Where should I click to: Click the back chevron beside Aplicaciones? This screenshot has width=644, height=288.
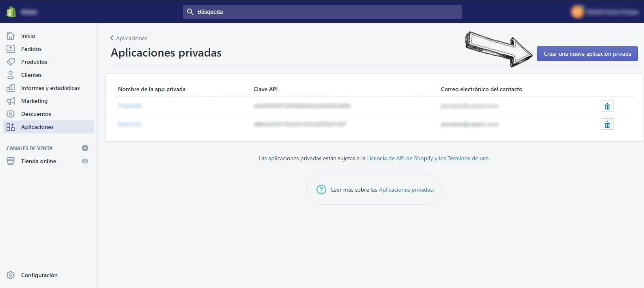tap(112, 38)
